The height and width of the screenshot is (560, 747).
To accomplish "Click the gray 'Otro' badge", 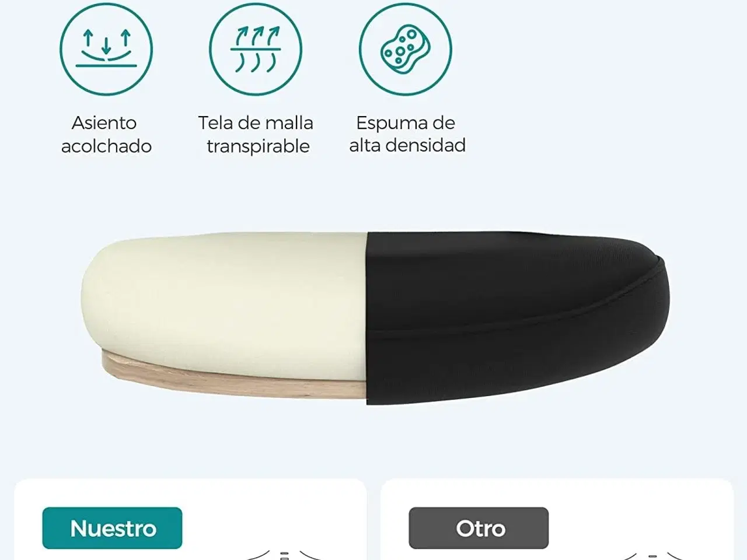I will click(479, 528).
